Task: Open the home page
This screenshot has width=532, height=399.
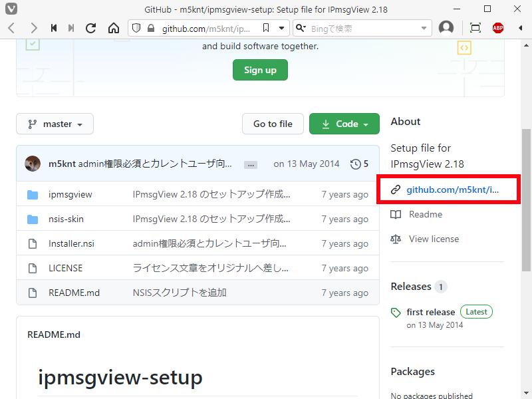Action: click(114, 28)
